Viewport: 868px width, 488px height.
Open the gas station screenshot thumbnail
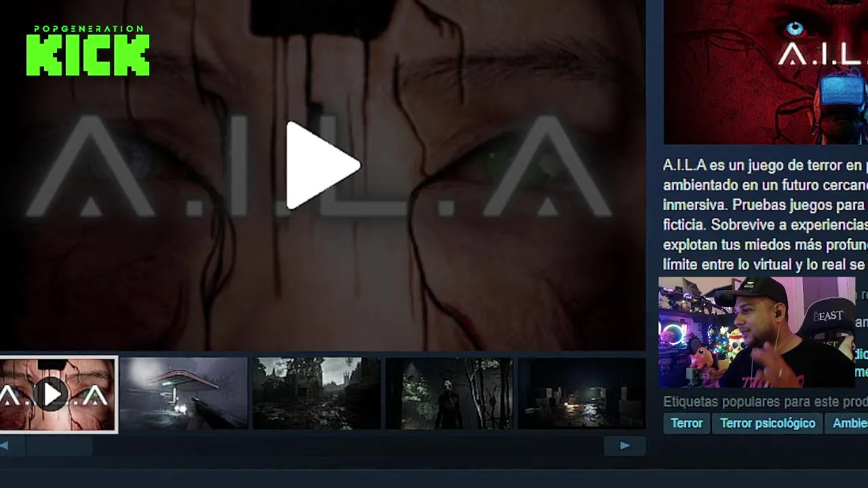tap(184, 394)
